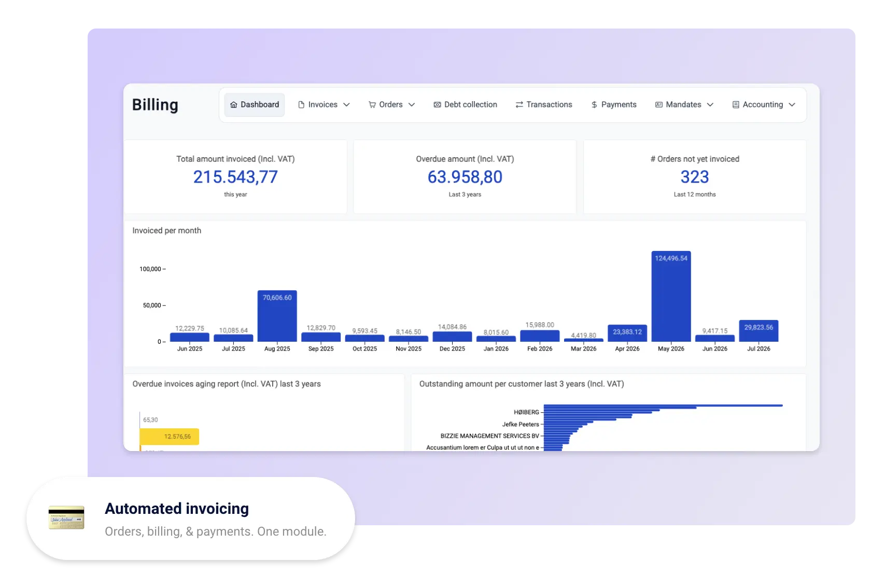Click the Nov 2025 bar 8,146.50
Viewport: 885px width, 588px height.
click(409, 339)
